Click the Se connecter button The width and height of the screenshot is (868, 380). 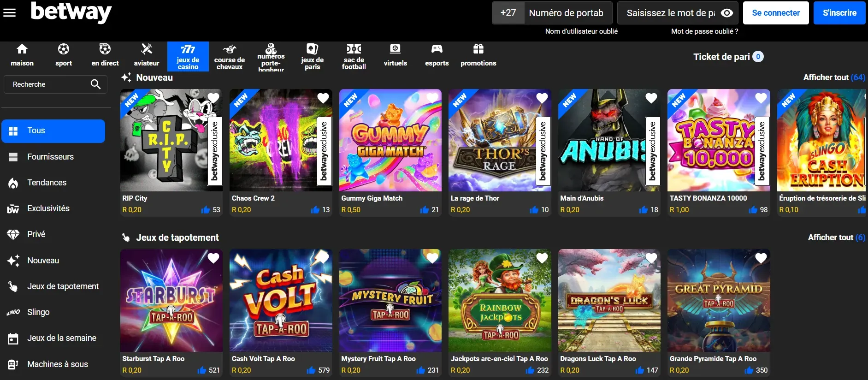click(776, 13)
